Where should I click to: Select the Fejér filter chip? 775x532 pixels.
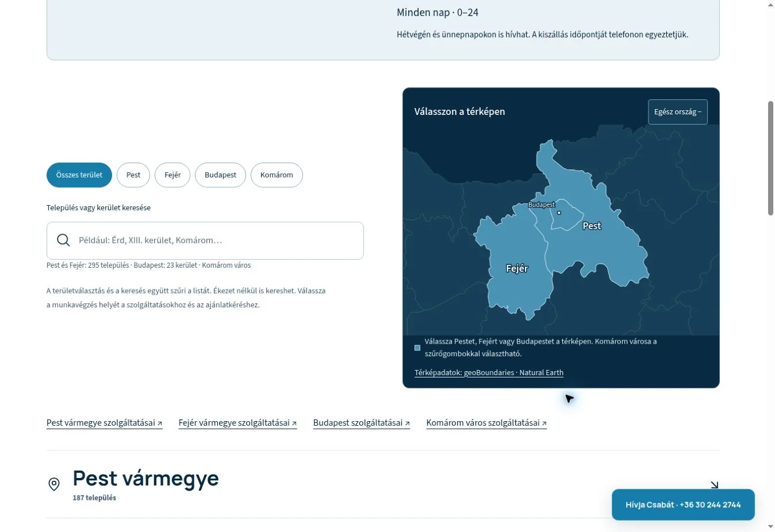pyautogui.click(x=172, y=175)
